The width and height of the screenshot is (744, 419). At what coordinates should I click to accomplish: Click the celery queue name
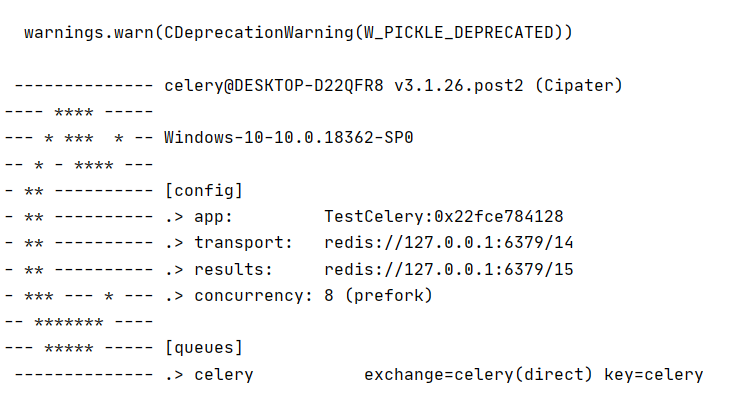(223, 375)
